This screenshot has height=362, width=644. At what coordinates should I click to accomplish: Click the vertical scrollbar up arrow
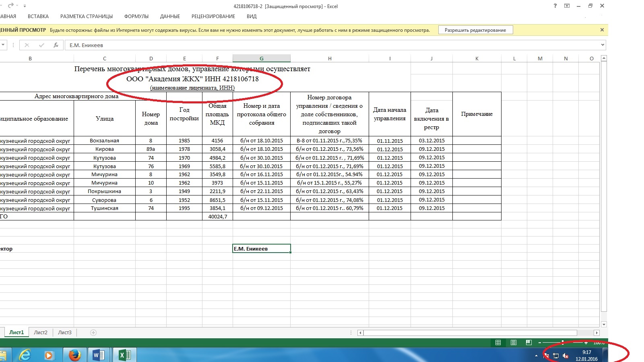604,59
